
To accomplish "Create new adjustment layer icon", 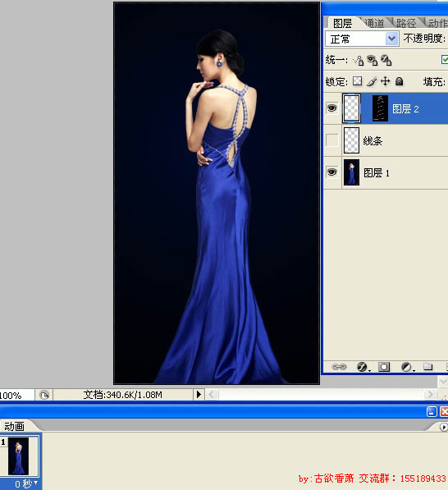I will [406, 367].
